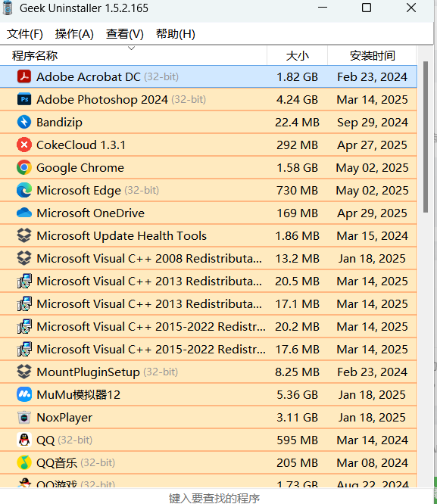The height and width of the screenshot is (504, 437).
Task: Select Microsoft Update Health Tools name
Action: click(121, 235)
